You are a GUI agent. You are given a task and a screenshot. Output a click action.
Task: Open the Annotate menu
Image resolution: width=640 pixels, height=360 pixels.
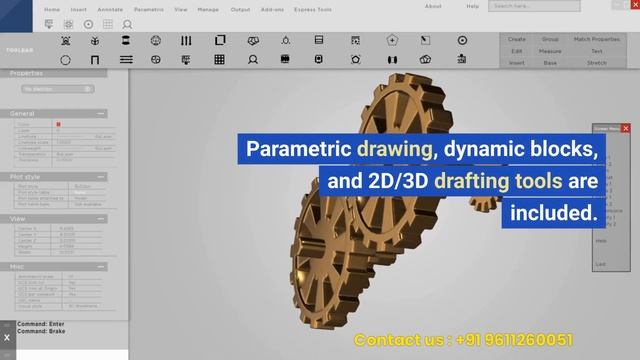point(110,9)
